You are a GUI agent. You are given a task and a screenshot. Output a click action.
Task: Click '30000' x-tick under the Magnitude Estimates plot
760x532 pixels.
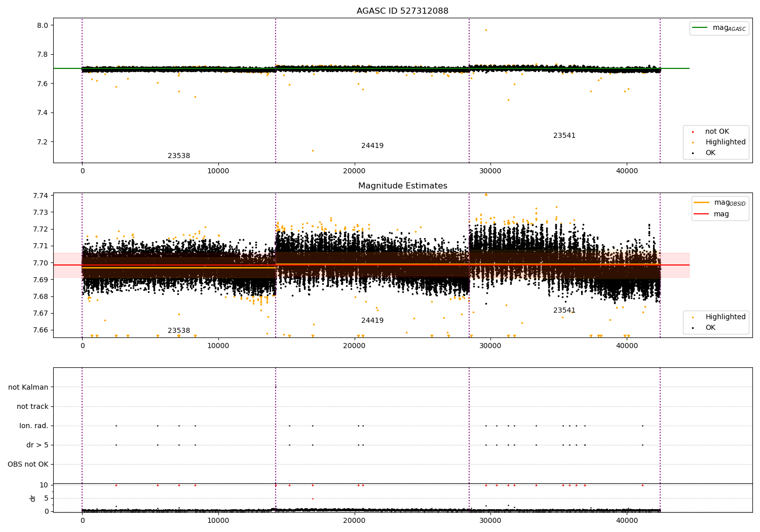tap(490, 346)
